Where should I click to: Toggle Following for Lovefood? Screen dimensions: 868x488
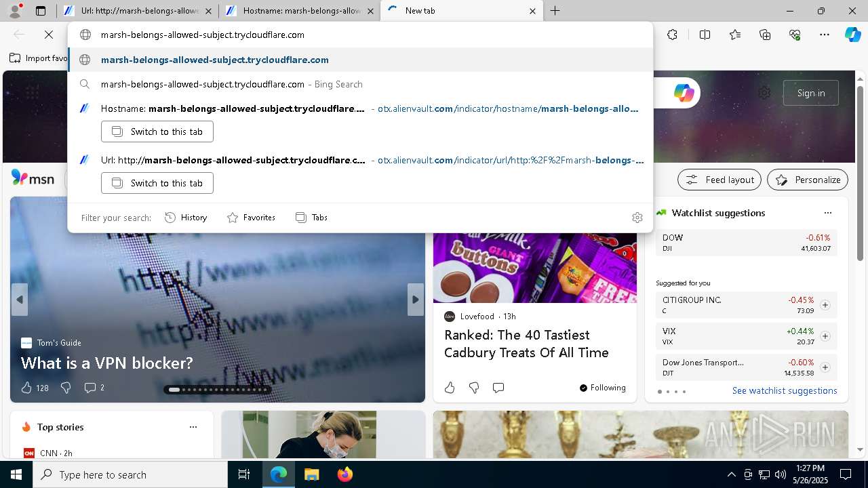(602, 388)
